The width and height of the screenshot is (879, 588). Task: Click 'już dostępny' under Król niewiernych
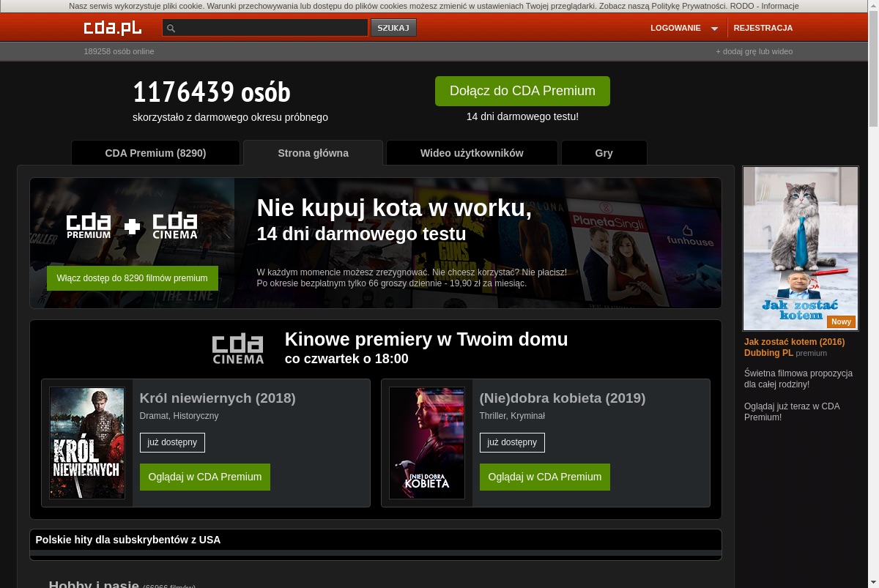[172, 442]
